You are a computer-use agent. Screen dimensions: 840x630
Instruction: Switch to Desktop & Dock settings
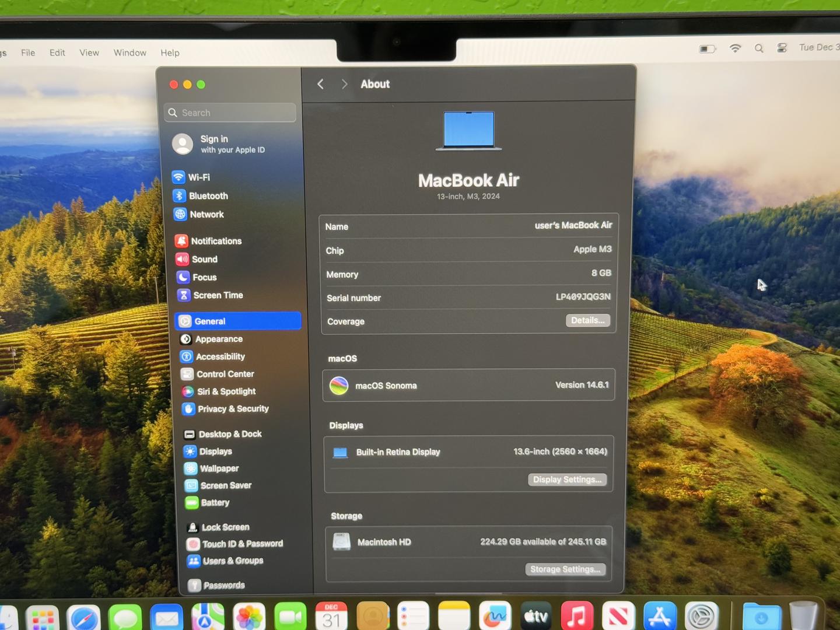tap(222, 434)
